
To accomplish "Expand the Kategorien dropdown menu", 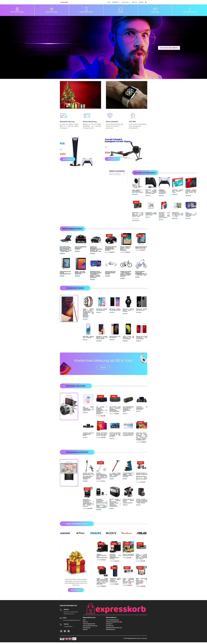I will point(116,2).
